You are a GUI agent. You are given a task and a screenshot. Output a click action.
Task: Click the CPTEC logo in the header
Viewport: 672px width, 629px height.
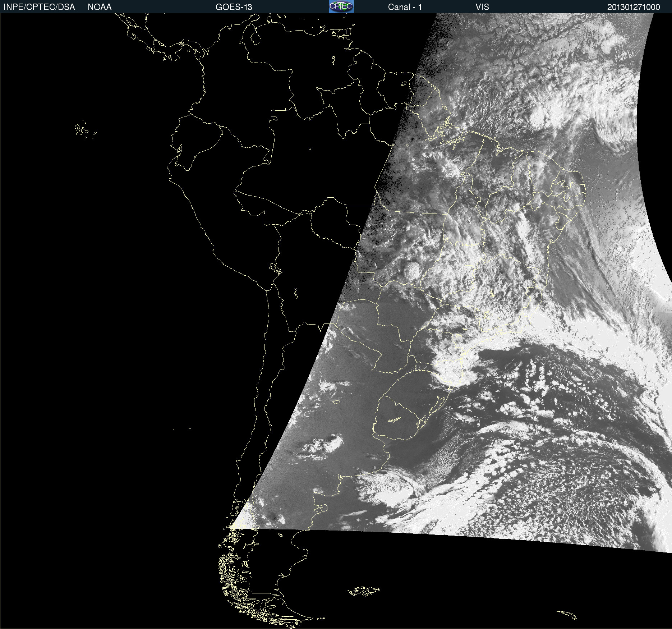[341, 6]
